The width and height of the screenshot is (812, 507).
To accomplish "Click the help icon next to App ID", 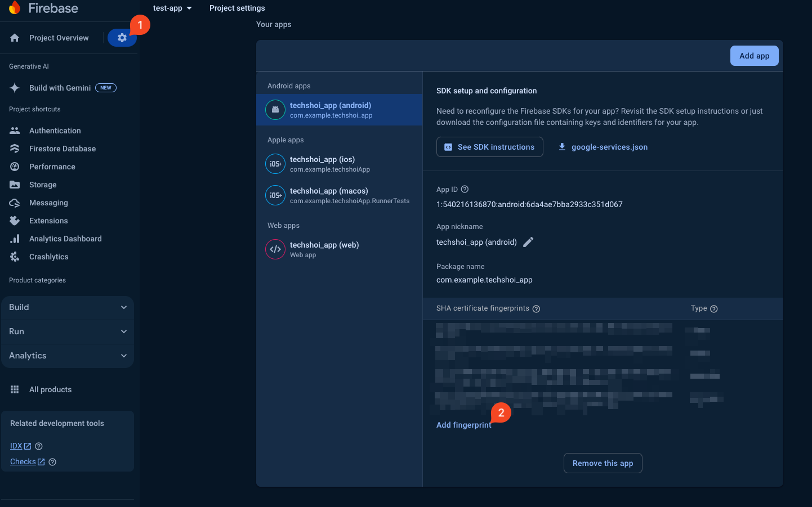I will point(465,189).
